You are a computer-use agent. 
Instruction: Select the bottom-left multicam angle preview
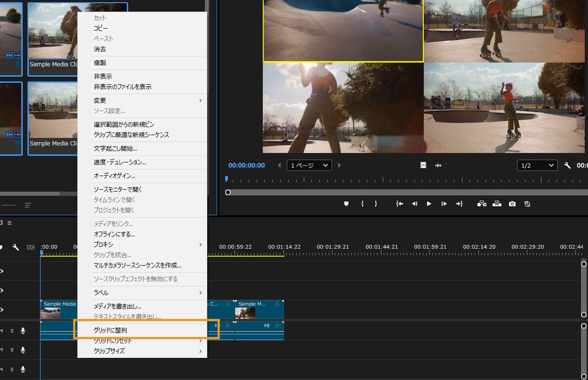point(343,107)
